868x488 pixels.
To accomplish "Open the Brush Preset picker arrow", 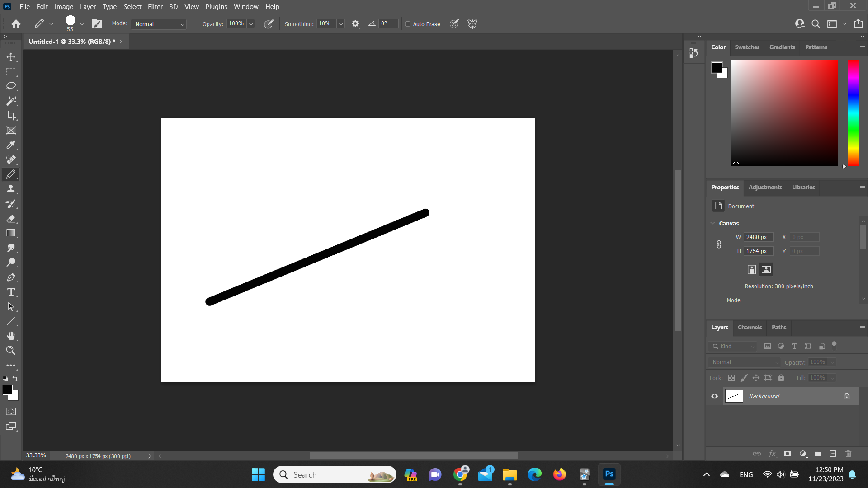I will point(82,24).
